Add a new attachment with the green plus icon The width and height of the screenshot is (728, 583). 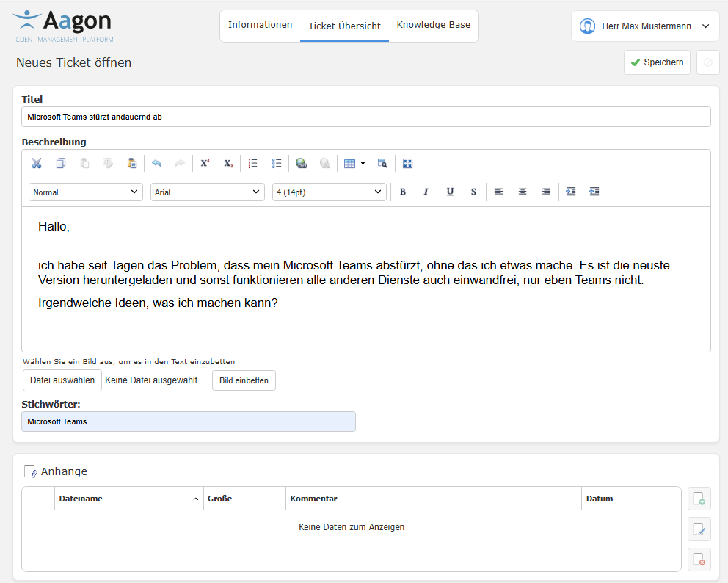(x=699, y=498)
